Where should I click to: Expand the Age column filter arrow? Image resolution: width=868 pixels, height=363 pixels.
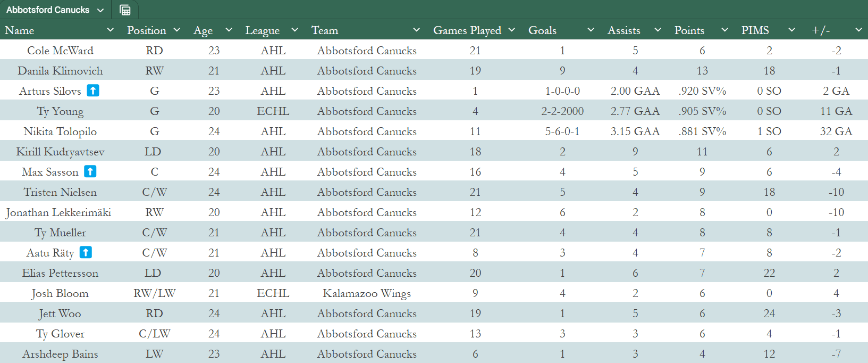[229, 30]
